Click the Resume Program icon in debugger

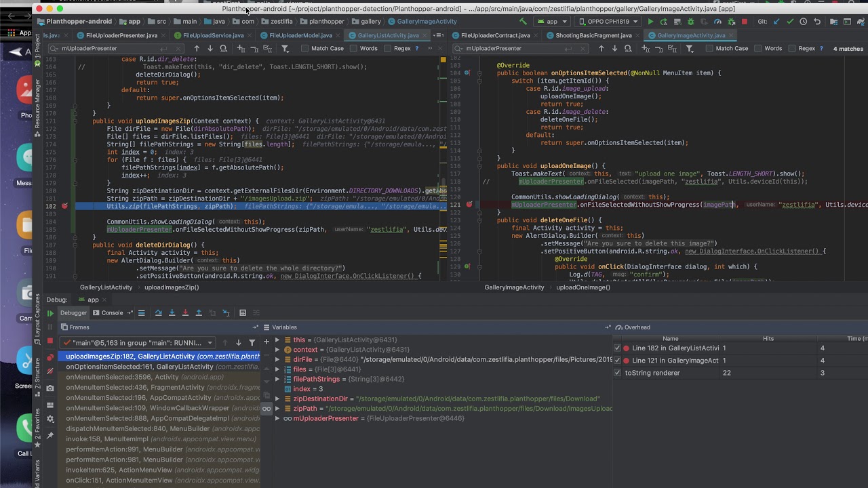point(50,313)
